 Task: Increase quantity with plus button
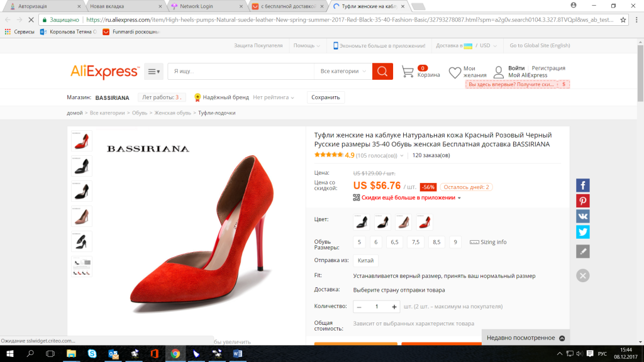(x=394, y=307)
